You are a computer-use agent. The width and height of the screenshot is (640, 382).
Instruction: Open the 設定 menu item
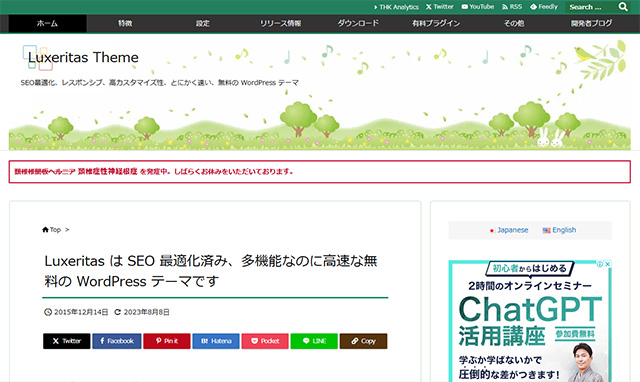pos(202,24)
